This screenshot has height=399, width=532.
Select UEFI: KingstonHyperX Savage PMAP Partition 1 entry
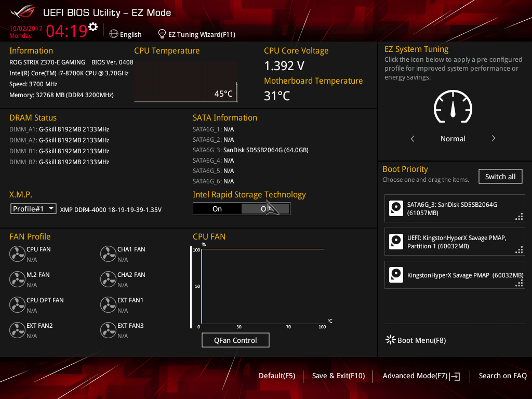(x=455, y=242)
